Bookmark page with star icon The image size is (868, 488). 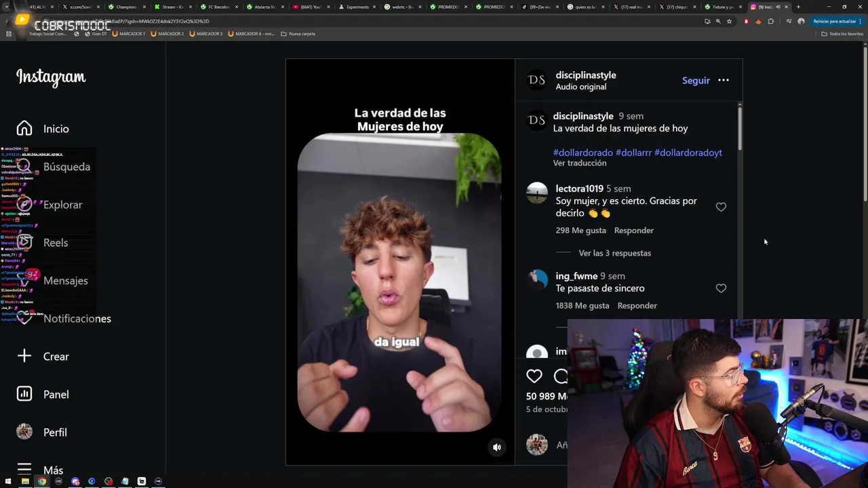[729, 21]
